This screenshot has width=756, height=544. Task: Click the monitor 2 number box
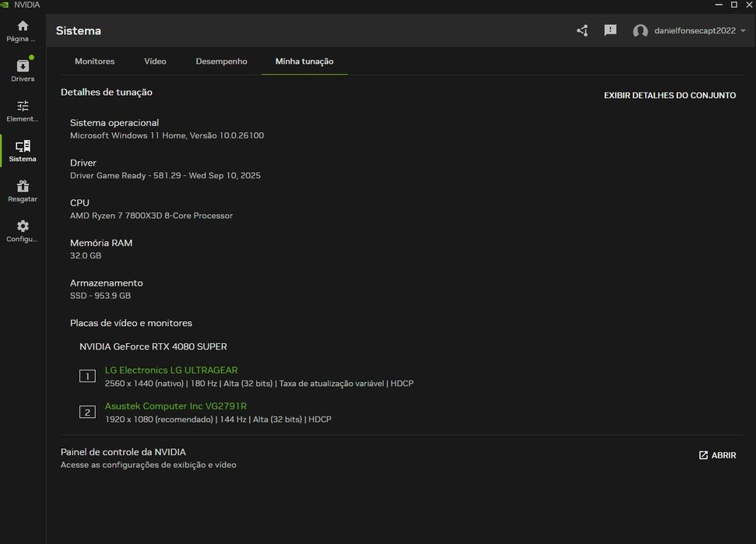[x=87, y=412]
